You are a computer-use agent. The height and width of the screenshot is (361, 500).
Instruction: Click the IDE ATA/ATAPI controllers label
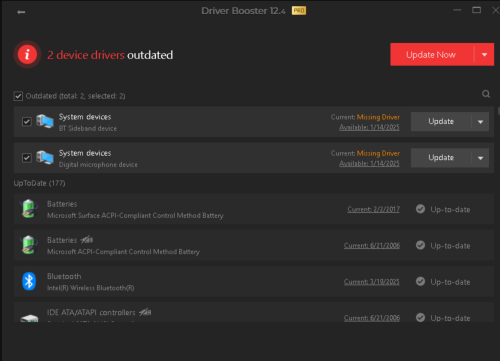pos(91,312)
